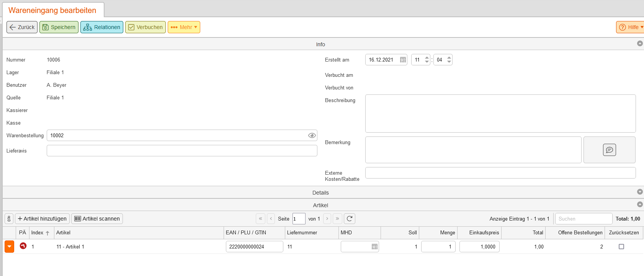Click the column settings icon left of Artikel hinzufügen

pos(9,219)
